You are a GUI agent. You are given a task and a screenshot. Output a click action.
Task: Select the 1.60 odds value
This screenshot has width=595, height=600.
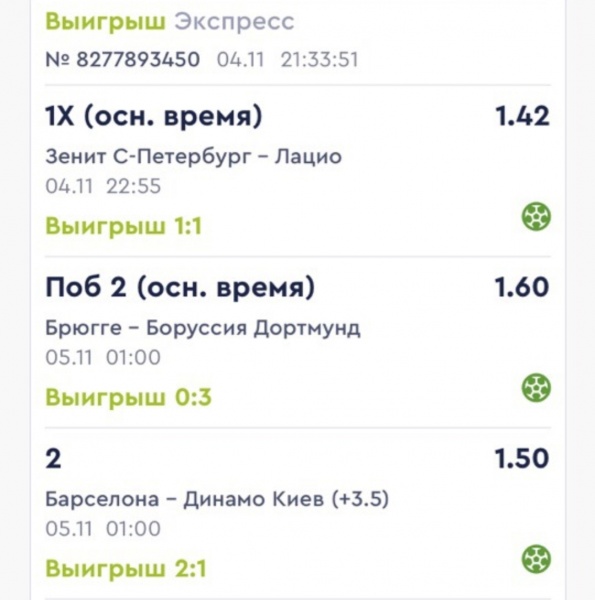(522, 287)
